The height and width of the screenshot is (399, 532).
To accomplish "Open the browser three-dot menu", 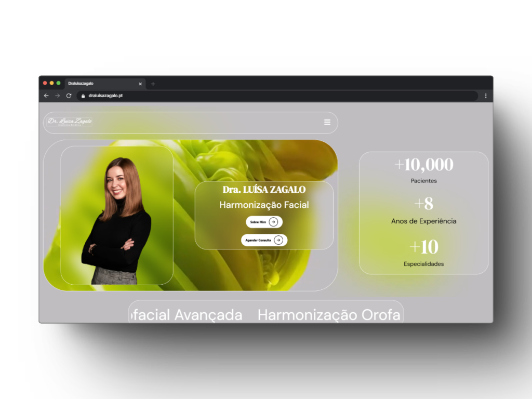I will point(486,96).
